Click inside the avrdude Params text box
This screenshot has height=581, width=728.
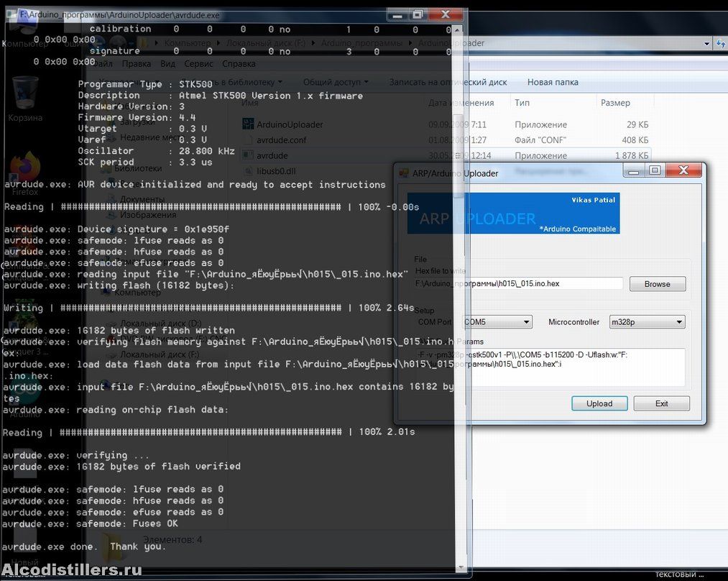[x=550, y=367]
